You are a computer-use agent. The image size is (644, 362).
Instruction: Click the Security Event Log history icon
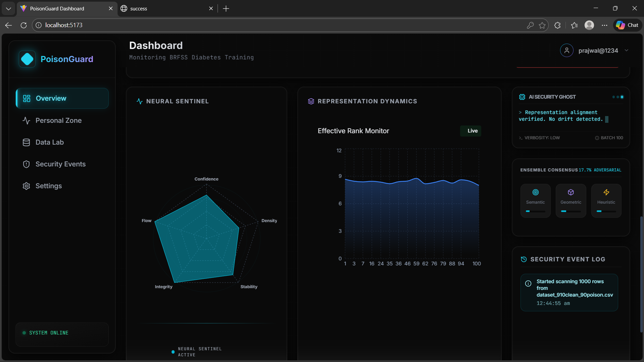point(524,259)
